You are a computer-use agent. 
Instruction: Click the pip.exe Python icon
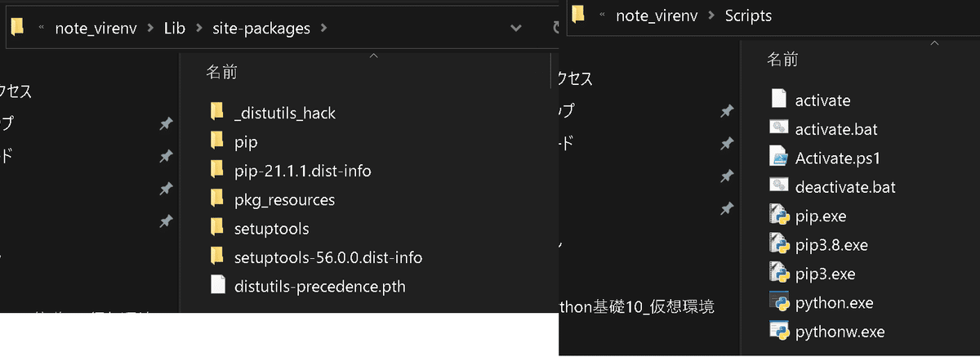click(x=778, y=216)
